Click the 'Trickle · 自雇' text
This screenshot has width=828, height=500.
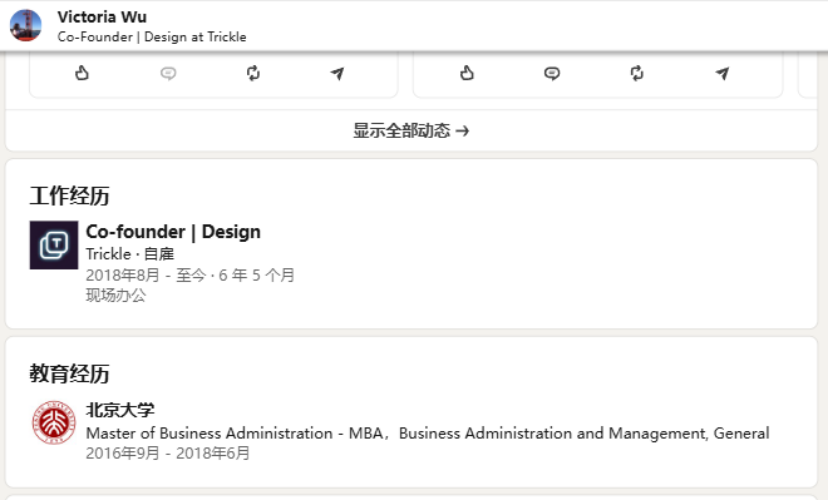(130, 254)
